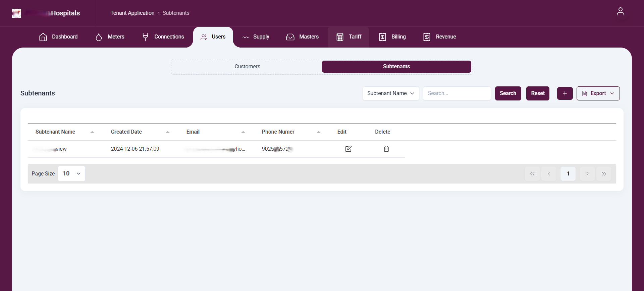
Task: Click the hospital logo image
Action: (16, 13)
